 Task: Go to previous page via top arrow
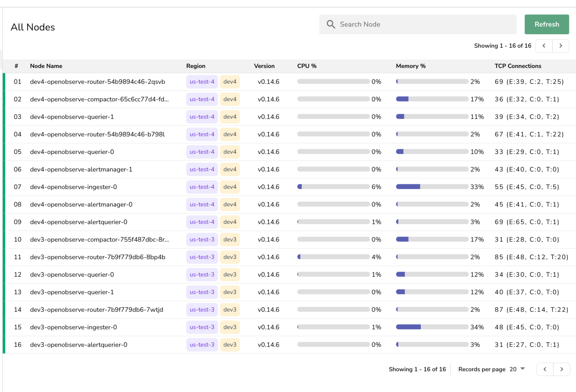[x=544, y=46]
